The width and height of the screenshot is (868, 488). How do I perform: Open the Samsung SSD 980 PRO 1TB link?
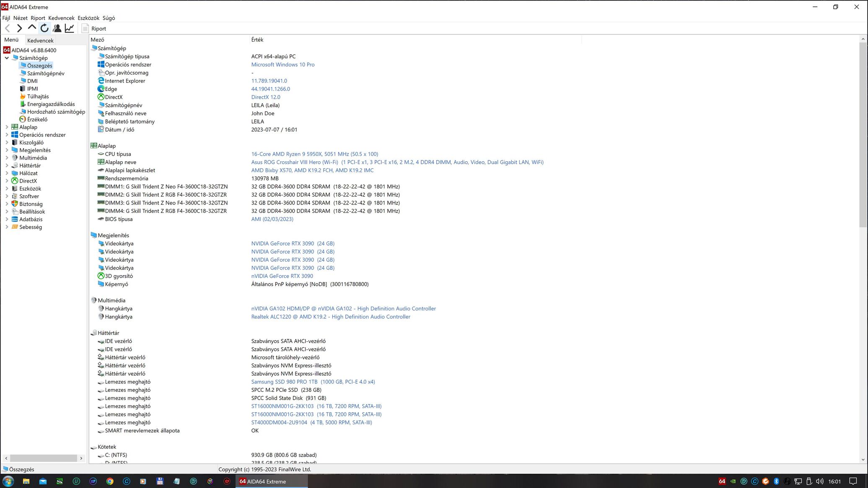tap(313, 382)
